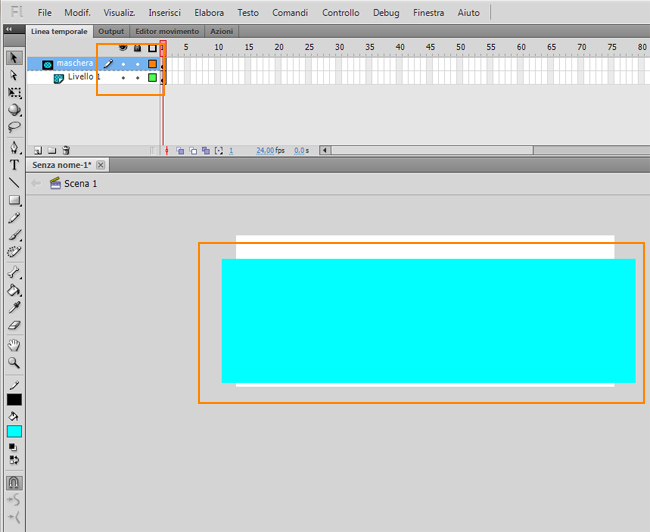Collapse the tools panel double arrows
650x532 pixels.
tap(9, 29)
